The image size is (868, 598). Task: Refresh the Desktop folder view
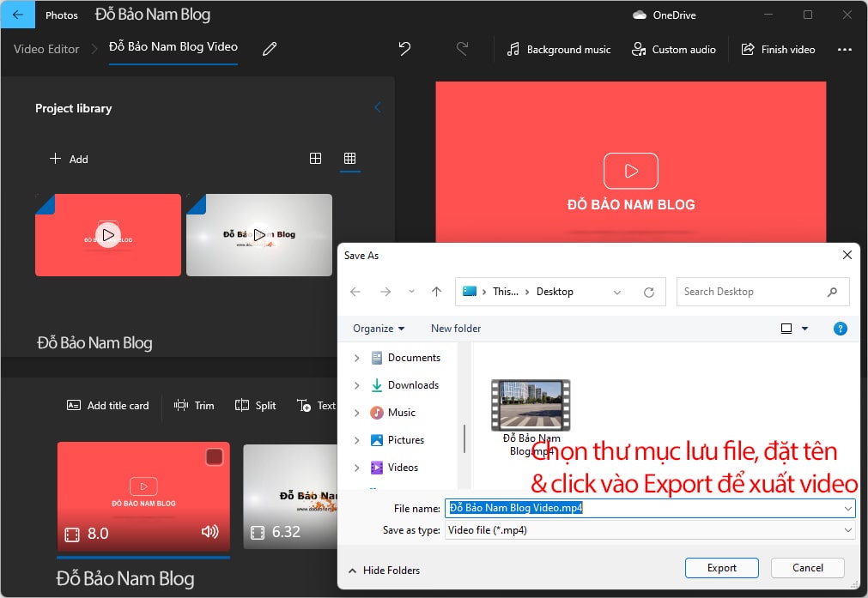[649, 292]
